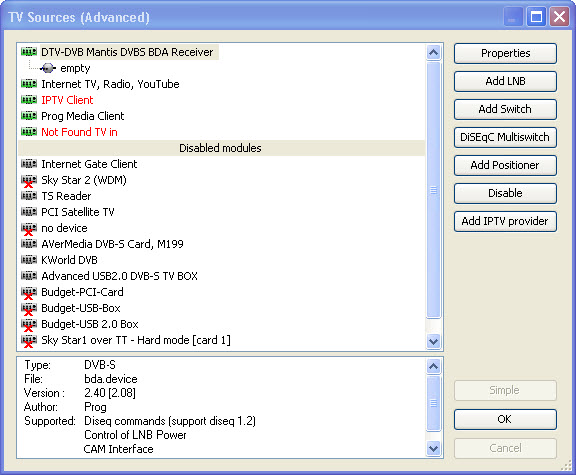Click the Prog Media Client module icon
The image size is (576, 475).
(x=29, y=116)
